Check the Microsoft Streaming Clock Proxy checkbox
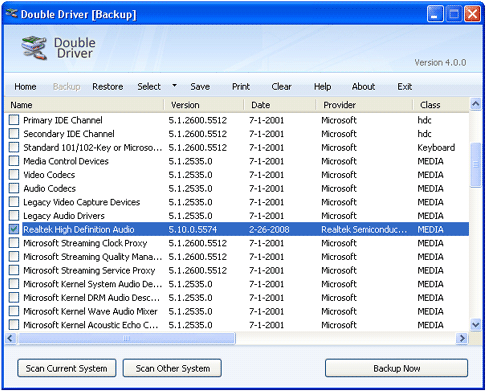This screenshot has width=486, height=392. [x=14, y=243]
